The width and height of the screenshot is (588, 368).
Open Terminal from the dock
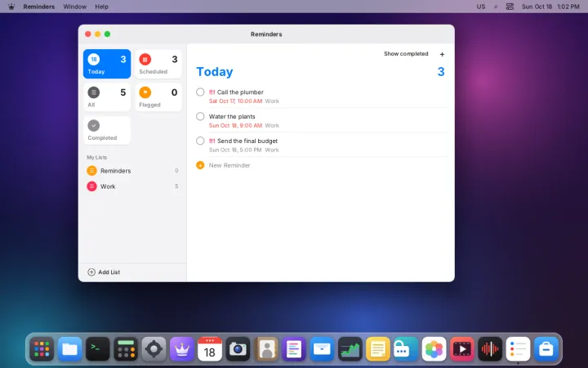(98, 349)
